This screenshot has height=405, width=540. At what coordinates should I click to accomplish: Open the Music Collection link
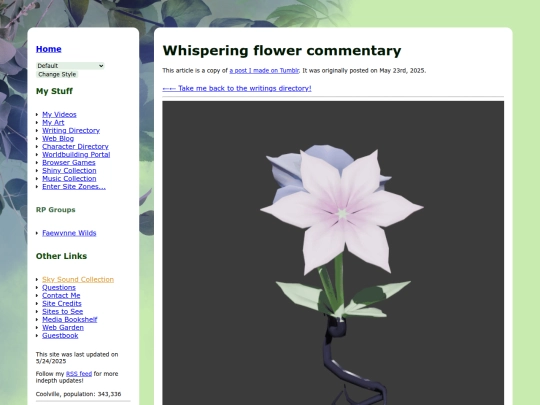point(69,178)
